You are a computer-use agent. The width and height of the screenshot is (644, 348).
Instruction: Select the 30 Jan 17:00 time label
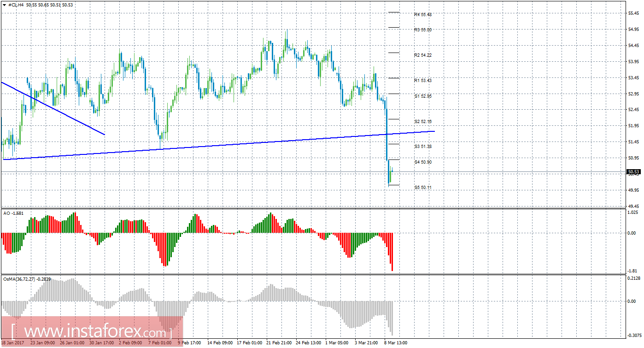click(101, 343)
